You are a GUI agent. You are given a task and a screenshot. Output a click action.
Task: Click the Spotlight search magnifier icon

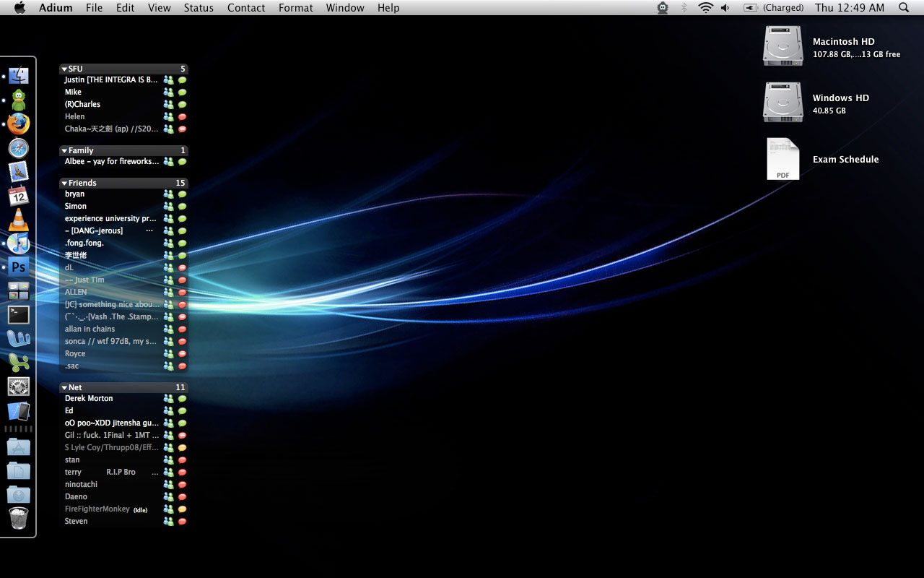(x=904, y=8)
